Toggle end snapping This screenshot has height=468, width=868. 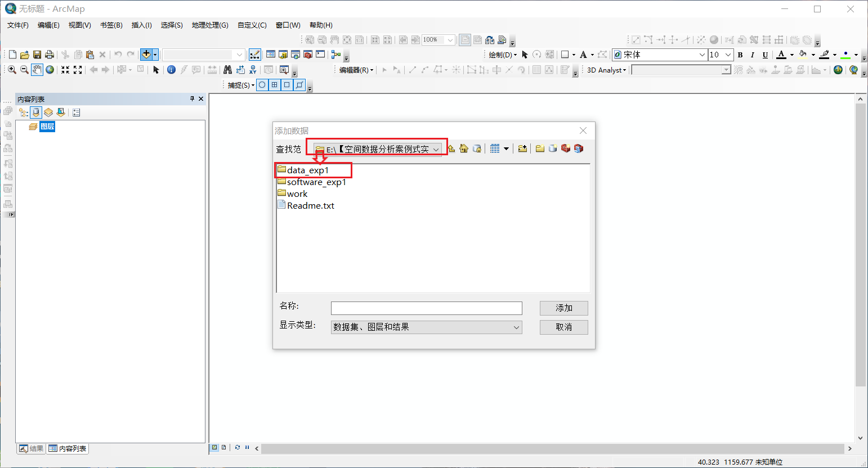(275, 85)
